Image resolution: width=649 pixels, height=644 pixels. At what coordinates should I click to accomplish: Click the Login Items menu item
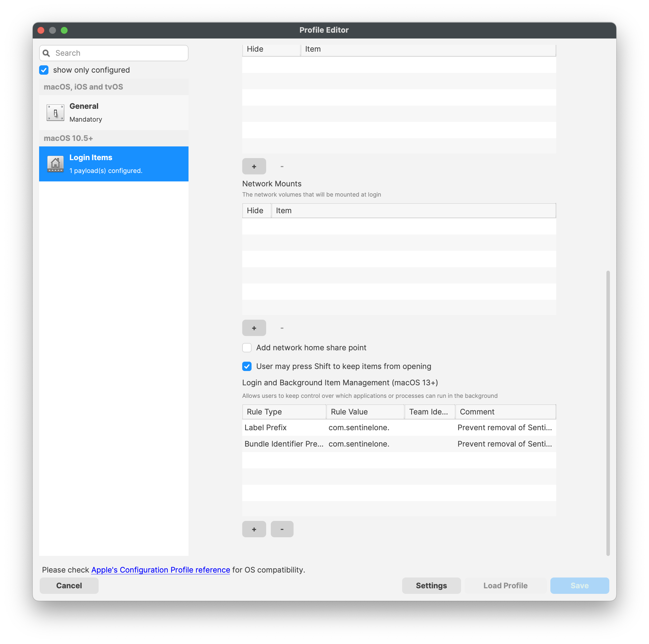[x=113, y=163]
